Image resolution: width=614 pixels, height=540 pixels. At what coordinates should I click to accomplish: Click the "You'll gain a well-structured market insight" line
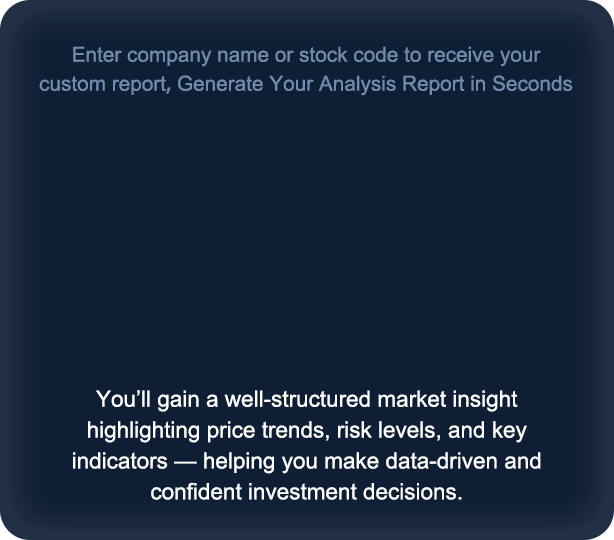[x=306, y=400]
